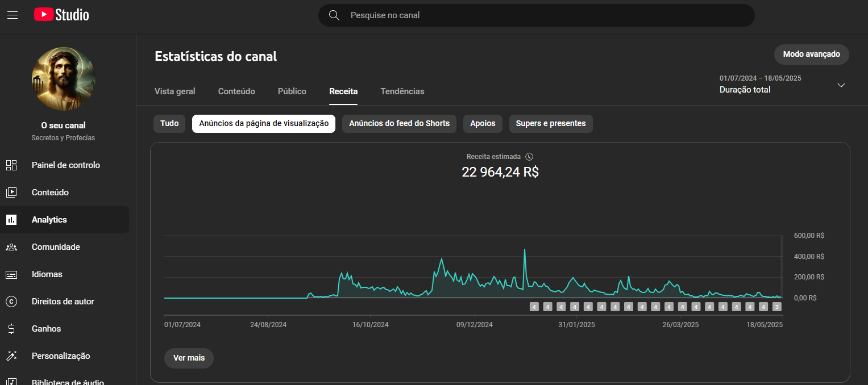Click the Secretos y Profecías channel name
The height and width of the screenshot is (385, 868).
[64, 138]
